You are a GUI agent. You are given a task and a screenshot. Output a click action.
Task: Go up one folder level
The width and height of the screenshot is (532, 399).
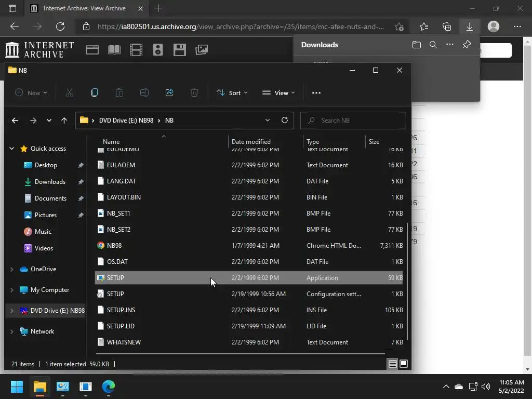click(x=64, y=121)
